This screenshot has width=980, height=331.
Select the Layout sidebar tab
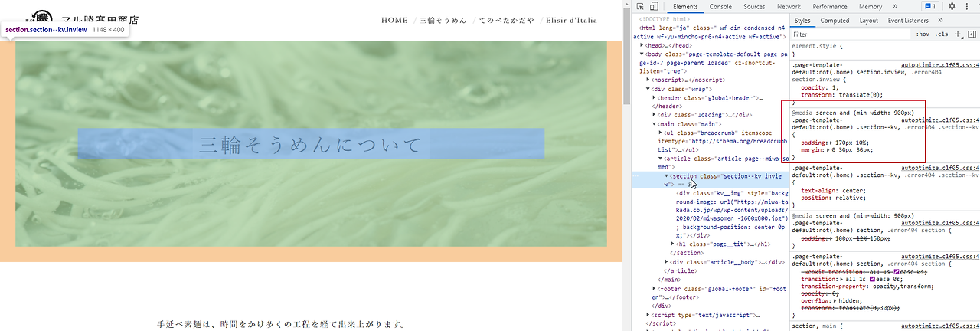point(869,21)
